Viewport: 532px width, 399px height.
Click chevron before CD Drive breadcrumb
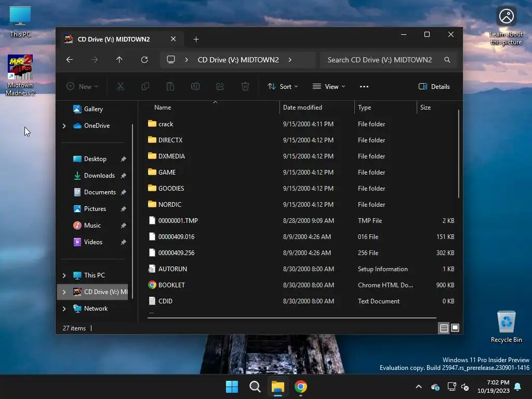(x=187, y=60)
